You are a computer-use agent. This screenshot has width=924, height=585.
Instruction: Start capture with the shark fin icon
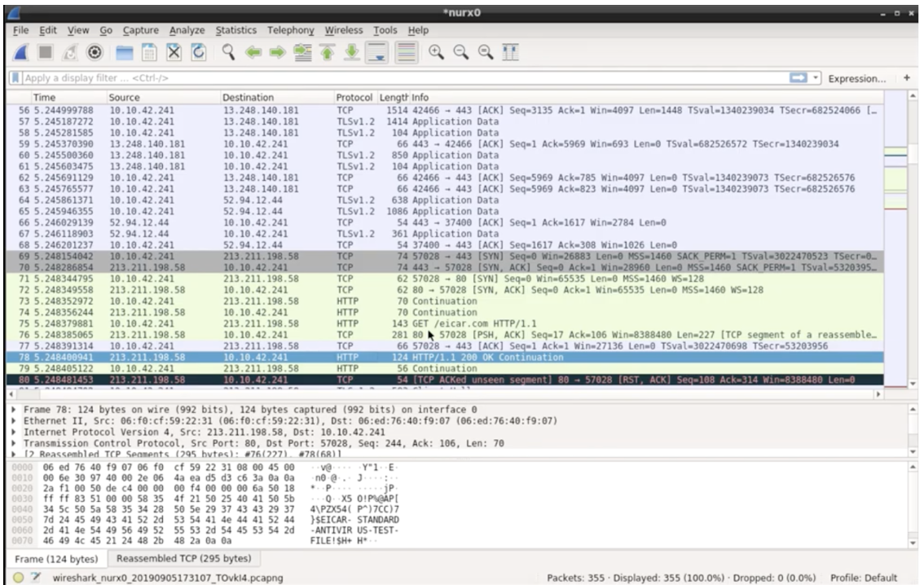point(21,53)
